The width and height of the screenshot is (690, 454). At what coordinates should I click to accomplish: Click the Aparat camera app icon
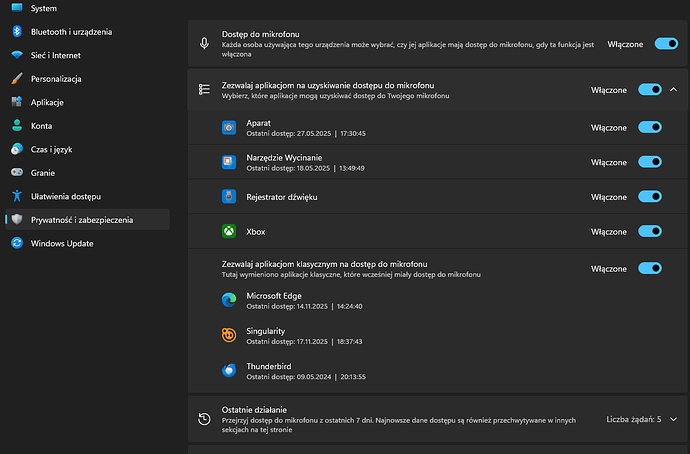(228, 127)
